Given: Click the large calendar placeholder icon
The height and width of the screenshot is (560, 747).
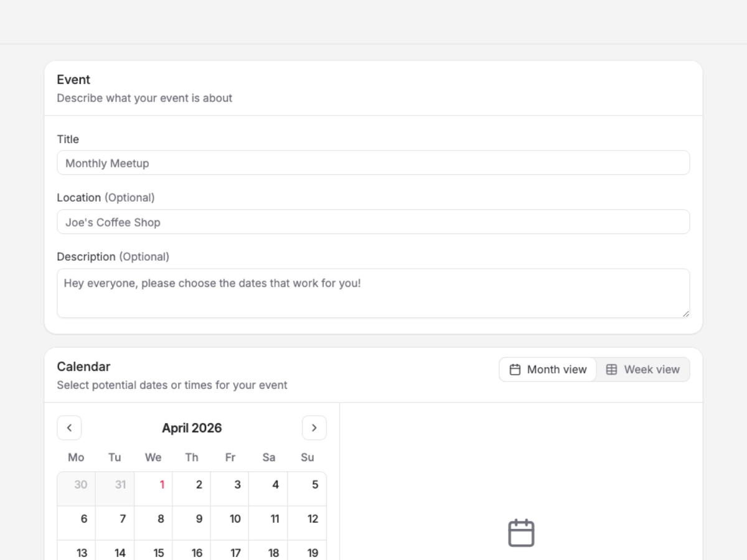Looking at the screenshot, I should [521, 533].
